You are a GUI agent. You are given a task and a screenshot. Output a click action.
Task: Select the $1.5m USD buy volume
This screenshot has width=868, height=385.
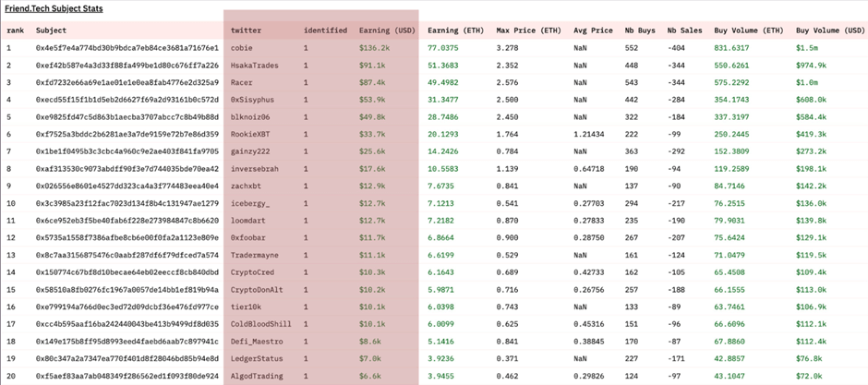click(807, 48)
